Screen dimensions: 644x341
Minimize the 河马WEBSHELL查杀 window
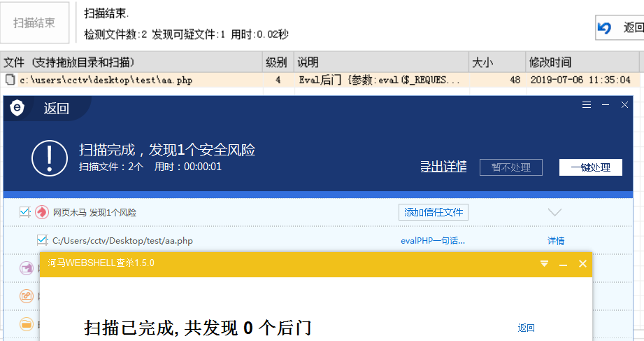(563, 264)
